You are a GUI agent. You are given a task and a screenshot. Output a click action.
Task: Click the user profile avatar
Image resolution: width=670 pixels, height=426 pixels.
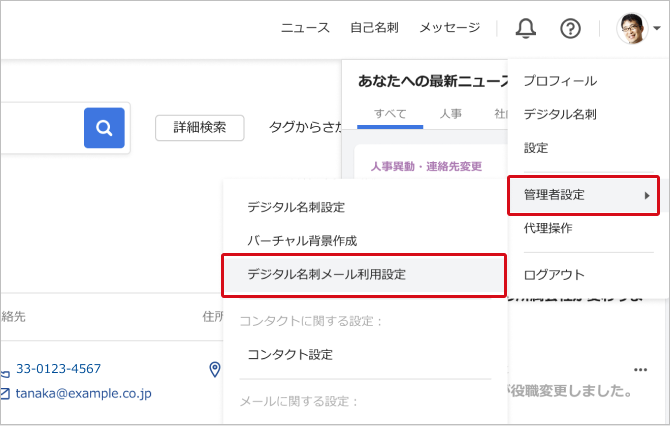(632, 28)
